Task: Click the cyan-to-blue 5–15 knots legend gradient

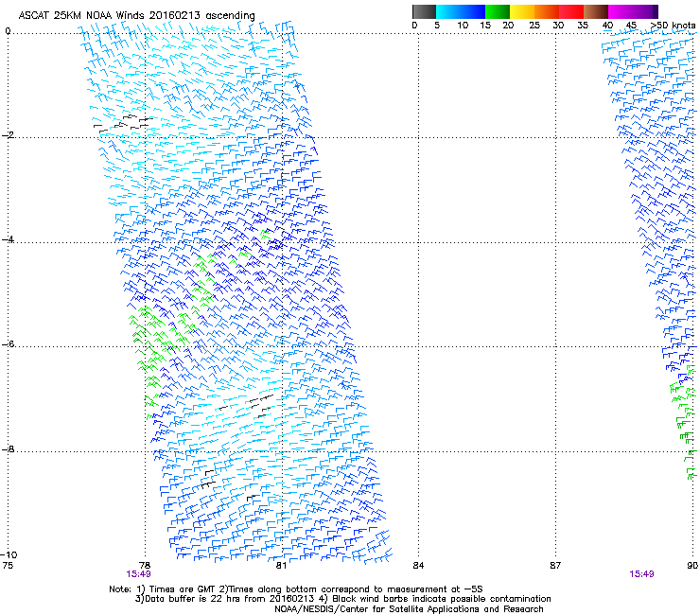Action: (461, 11)
